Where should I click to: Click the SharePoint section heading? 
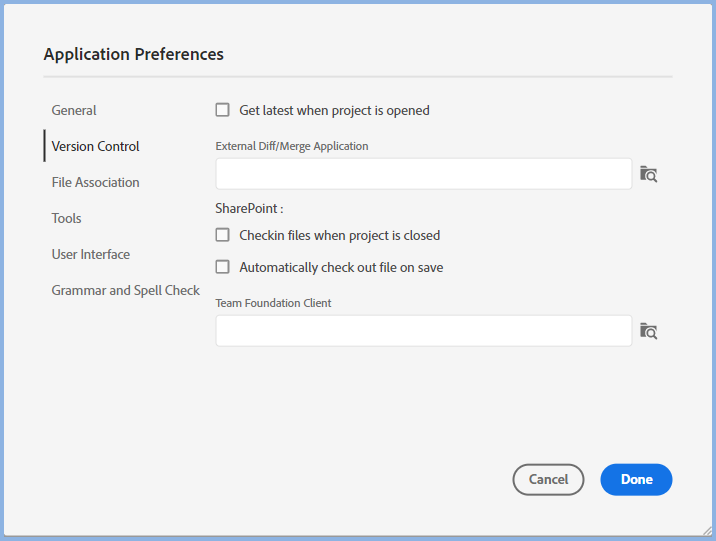pos(250,209)
